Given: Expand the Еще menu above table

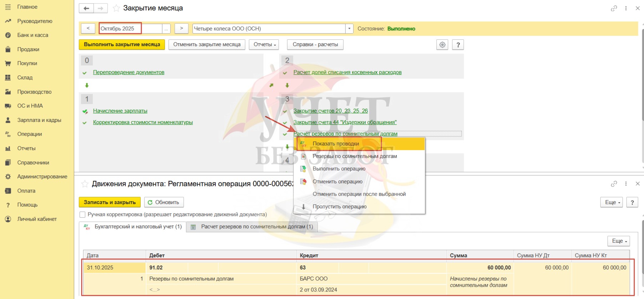Looking at the screenshot, I should 618,241.
